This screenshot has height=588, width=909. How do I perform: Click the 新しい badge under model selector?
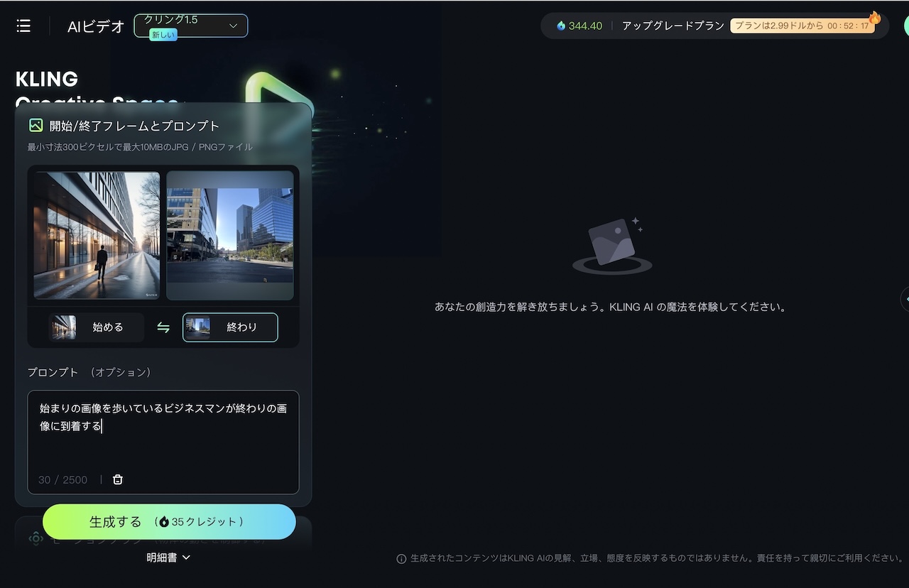pos(163,35)
